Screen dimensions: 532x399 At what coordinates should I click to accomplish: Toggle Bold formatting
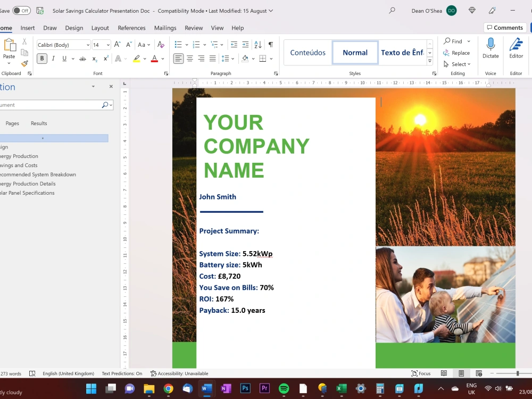click(x=41, y=59)
